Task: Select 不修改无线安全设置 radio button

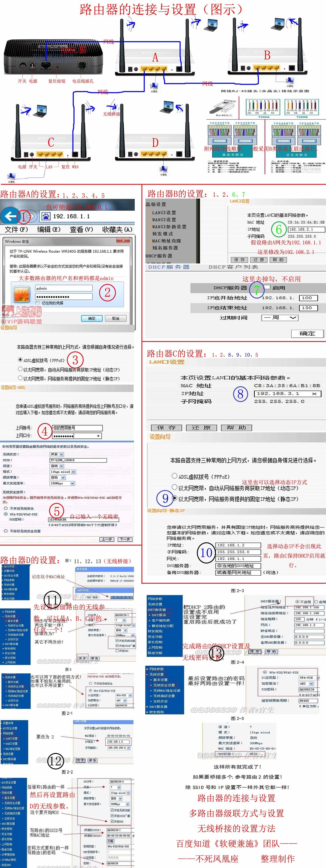Action: click(x=6, y=531)
